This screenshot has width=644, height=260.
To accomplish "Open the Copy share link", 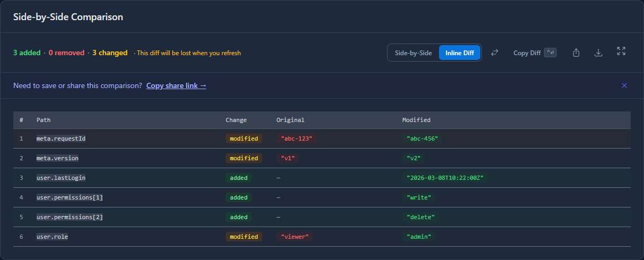I will point(176,85).
